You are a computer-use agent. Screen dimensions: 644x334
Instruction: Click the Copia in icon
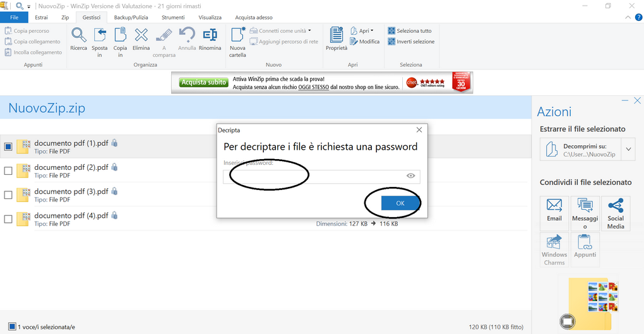120,42
